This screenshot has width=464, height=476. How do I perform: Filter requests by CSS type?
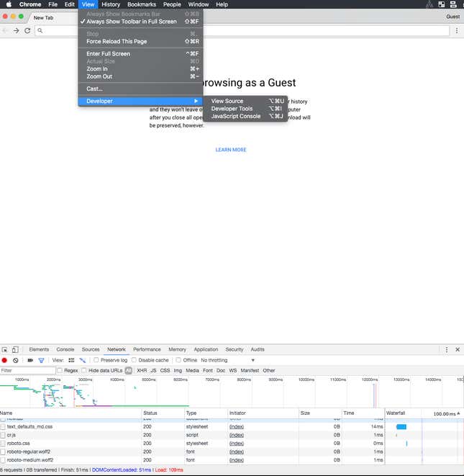(x=165, y=370)
